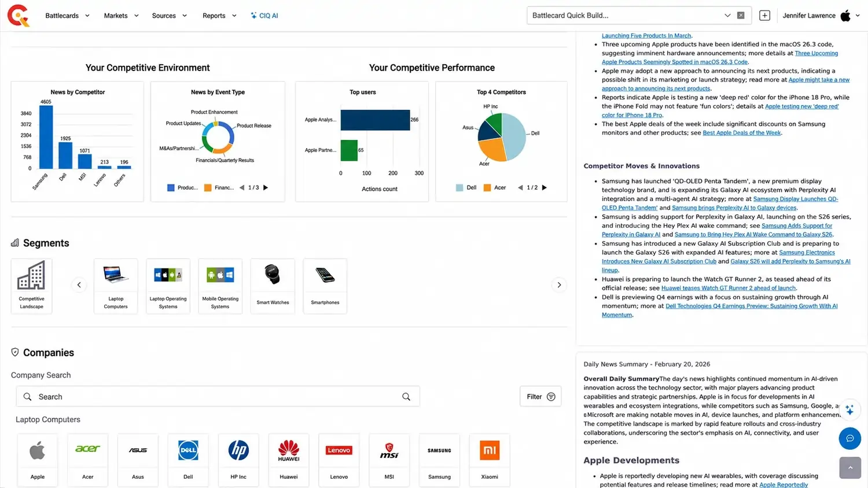Go to next legend page in Top 4 Competitors
The height and width of the screenshot is (488, 868).
[544, 187]
